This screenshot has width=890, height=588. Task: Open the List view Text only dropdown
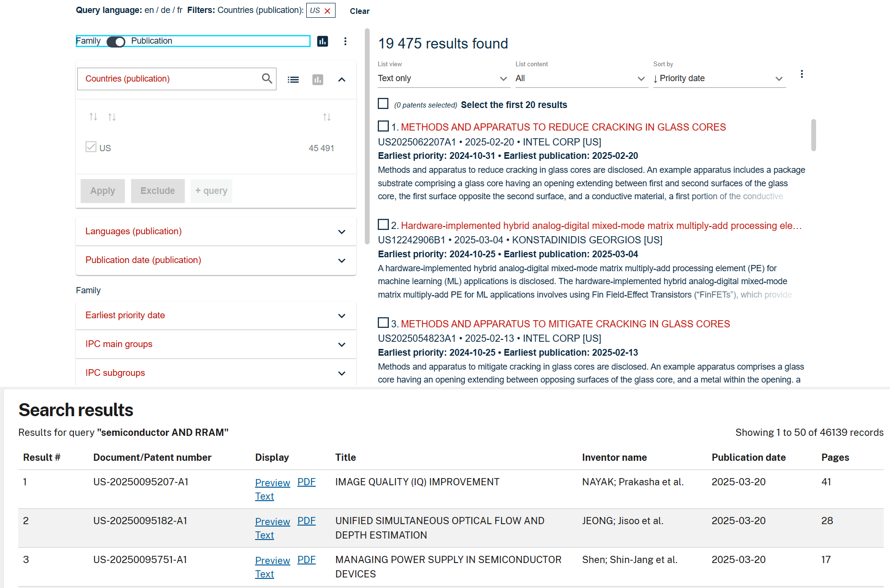pyautogui.click(x=443, y=78)
